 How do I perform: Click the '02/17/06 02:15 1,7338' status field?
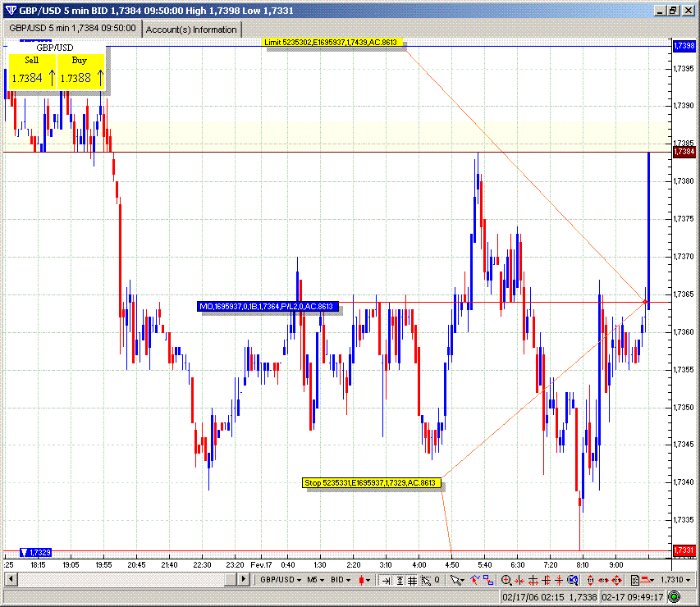[549, 596]
